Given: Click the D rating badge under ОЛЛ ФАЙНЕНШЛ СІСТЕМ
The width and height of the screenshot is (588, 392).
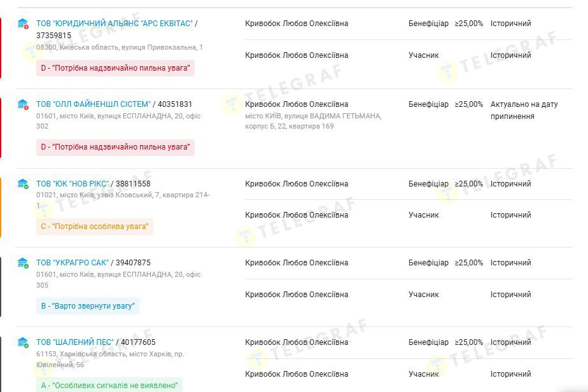Looking at the screenshot, I should (115, 148).
